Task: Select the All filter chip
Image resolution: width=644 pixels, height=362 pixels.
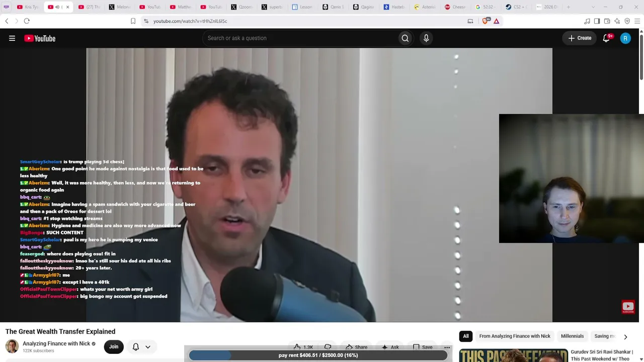Action: [466, 336]
